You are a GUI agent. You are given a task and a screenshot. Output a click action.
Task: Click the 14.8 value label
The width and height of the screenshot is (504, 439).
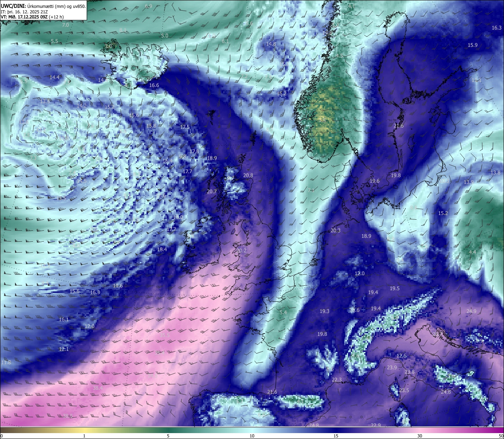[x=271, y=44]
